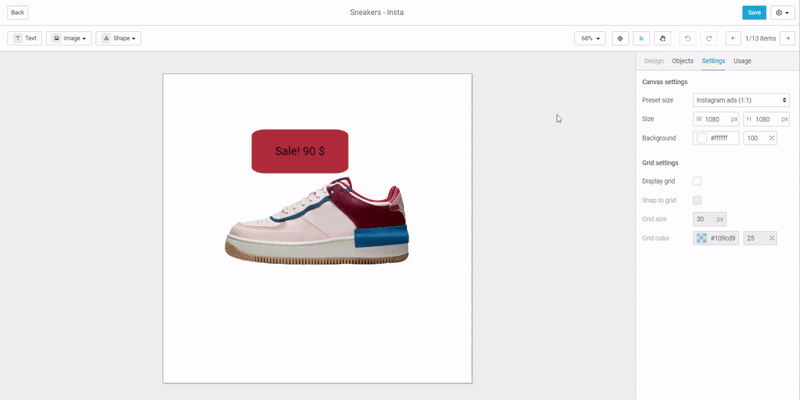Click the undo arrow icon
Screen dimensions: 800x400
(x=687, y=38)
